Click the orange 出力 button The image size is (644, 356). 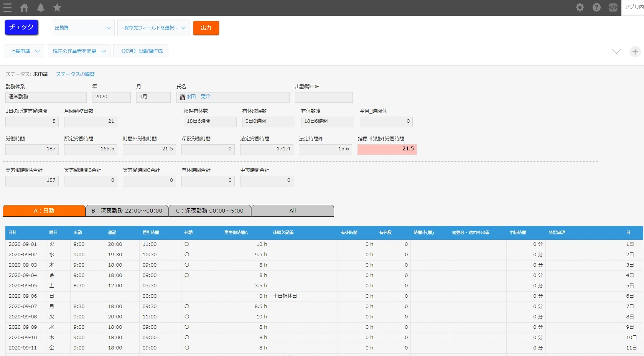click(x=206, y=28)
